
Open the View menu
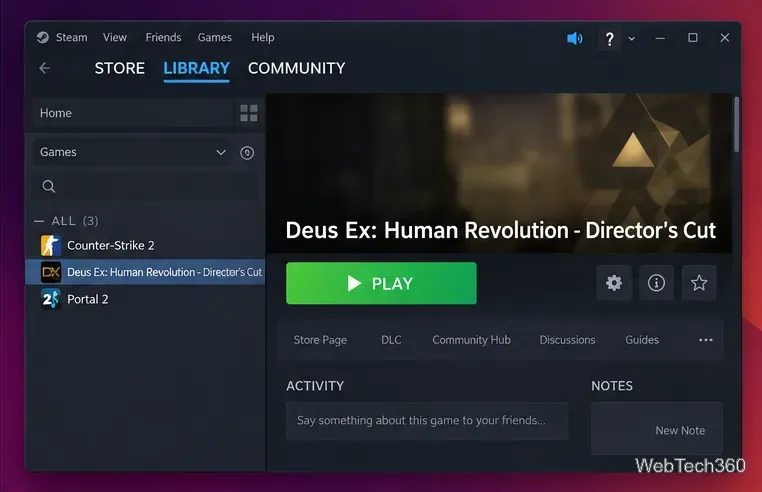click(115, 37)
